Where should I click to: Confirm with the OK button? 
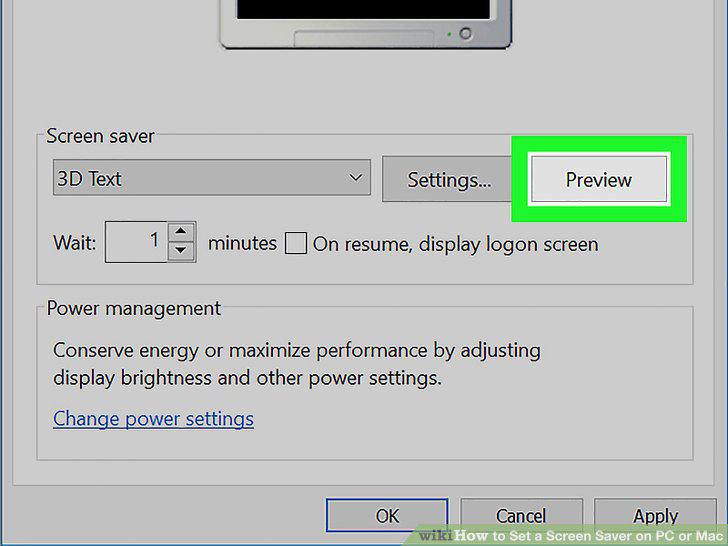387,515
